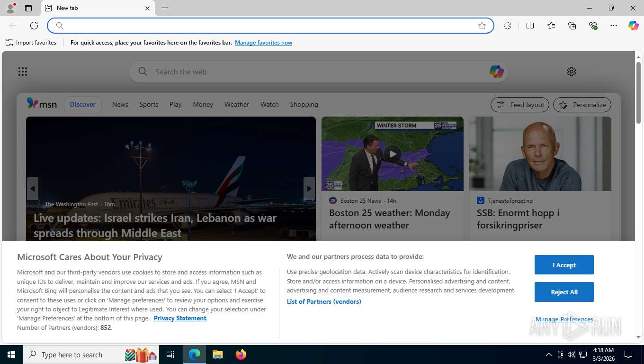
Task: Open the Watch tab
Action: click(x=269, y=104)
